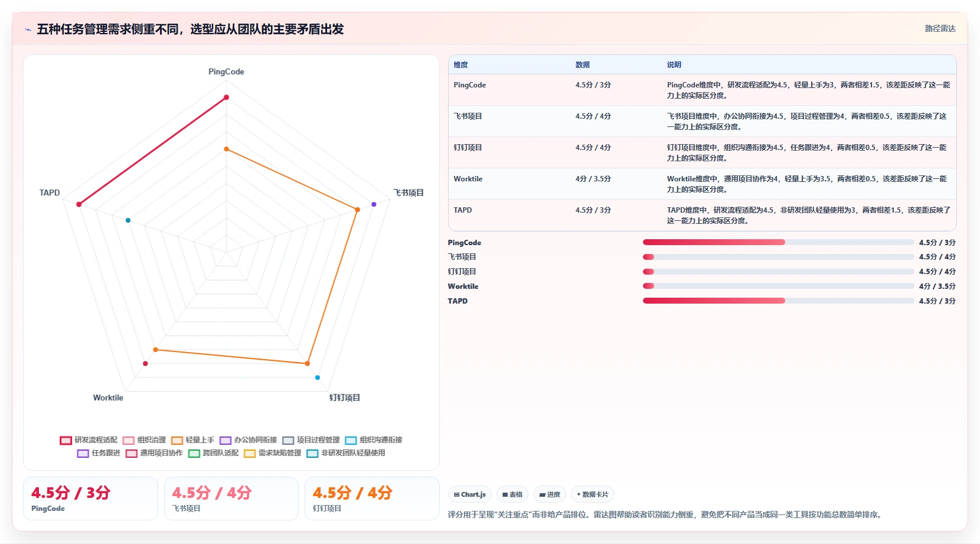The width and height of the screenshot is (980, 544).
Task: Click the orange data point on 飞书项目 axis
Action: (357, 210)
